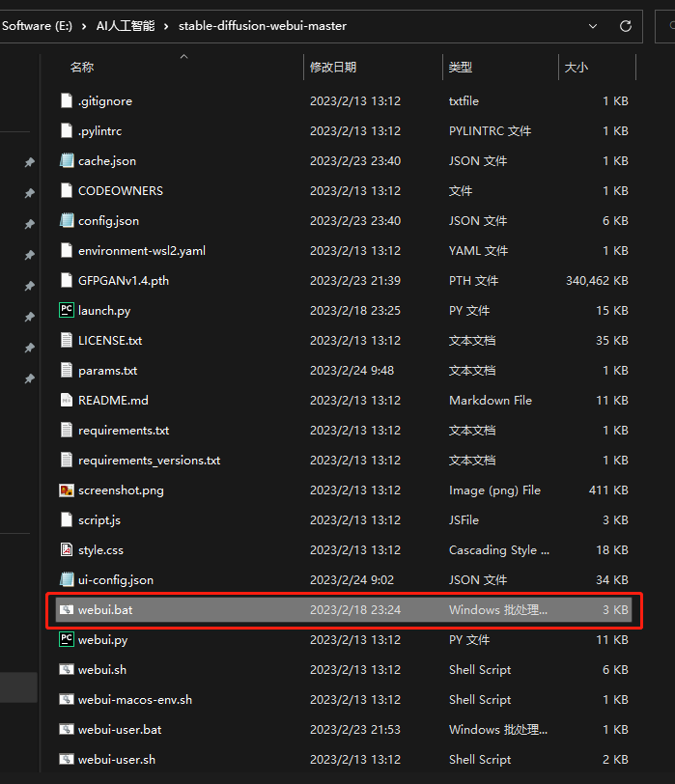675x784 pixels.
Task: Go to AI人工智能 folder in breadcrumb
Action: [126, 26]
